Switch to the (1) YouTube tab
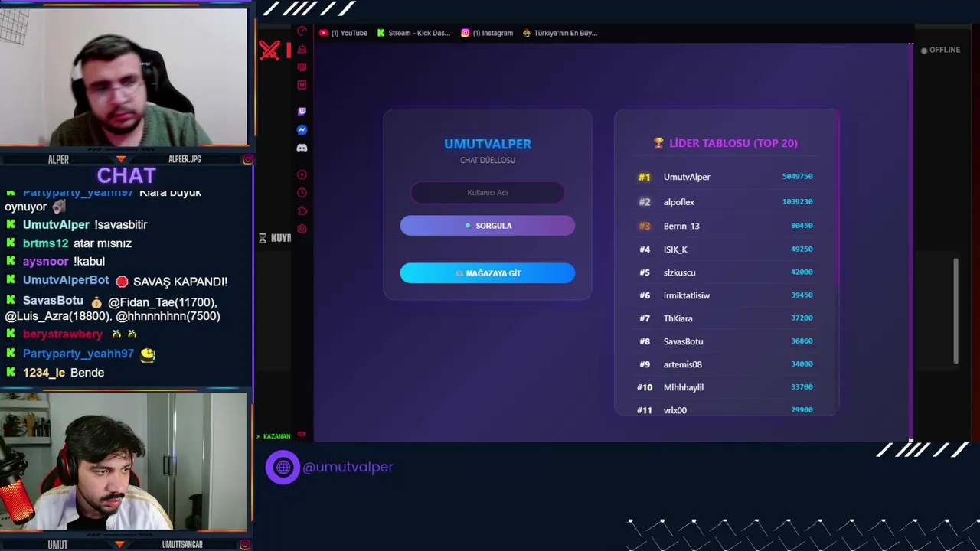 click(344, 33)
